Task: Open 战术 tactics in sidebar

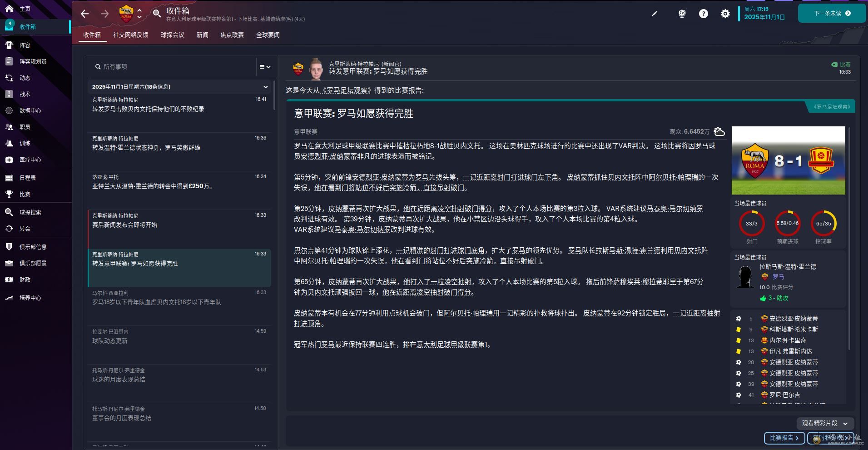Action: (x=25, y=94)
